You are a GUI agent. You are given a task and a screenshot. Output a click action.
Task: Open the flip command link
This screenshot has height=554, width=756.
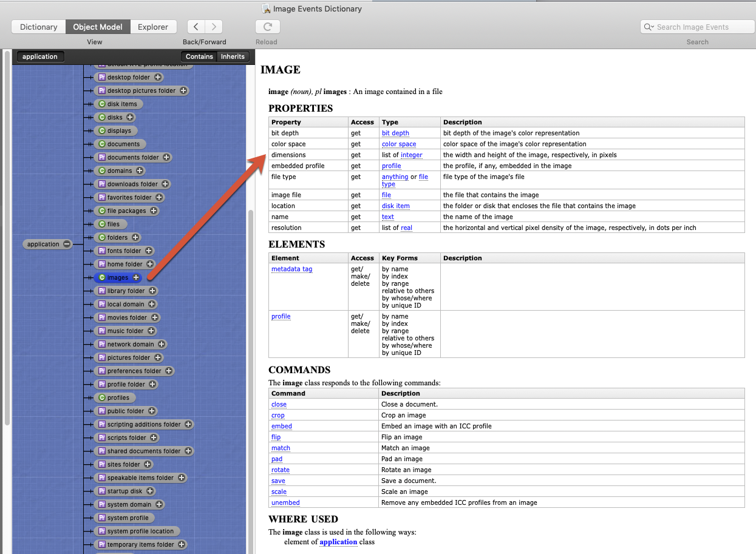(x=276, y=437)
